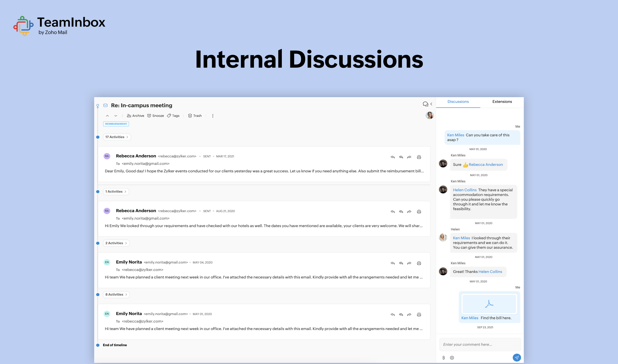618x364 pixels.
Task: Forward Rebecca's MAR 17, 2021 email
Action: (409, 157)
